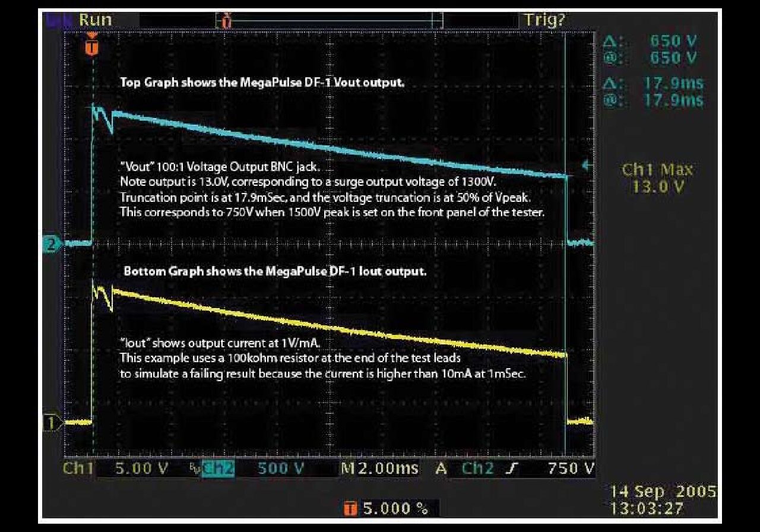Click the small orange T icon beside 5.000 %

pos(351,508)
